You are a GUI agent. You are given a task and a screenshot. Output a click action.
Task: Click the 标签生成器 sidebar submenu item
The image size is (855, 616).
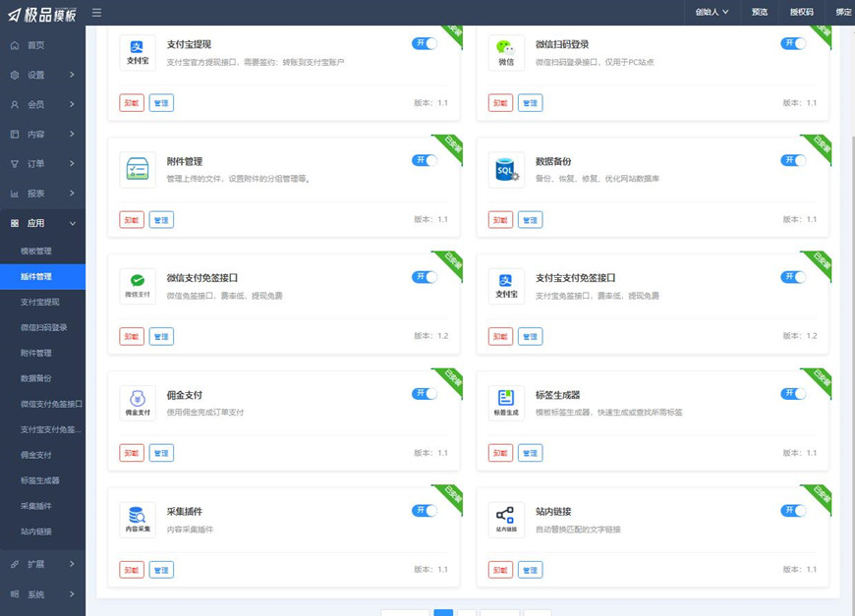pos(42,480)
